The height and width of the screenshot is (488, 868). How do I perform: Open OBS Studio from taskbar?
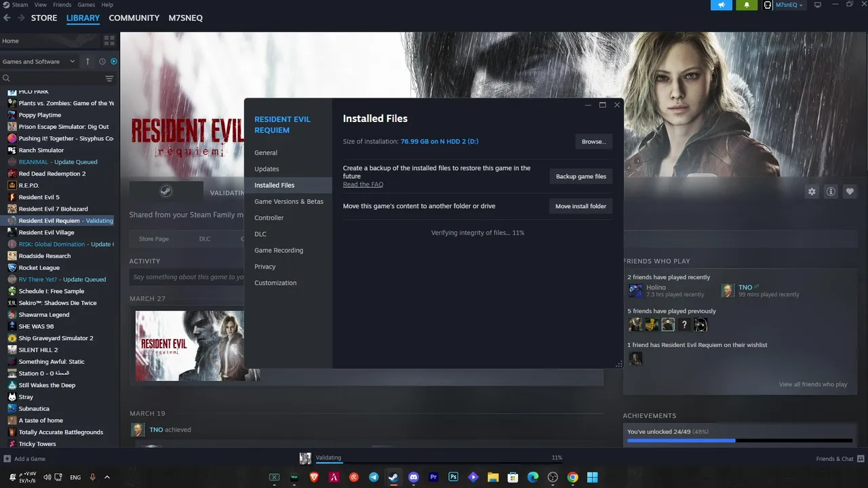tap(553, 477)
